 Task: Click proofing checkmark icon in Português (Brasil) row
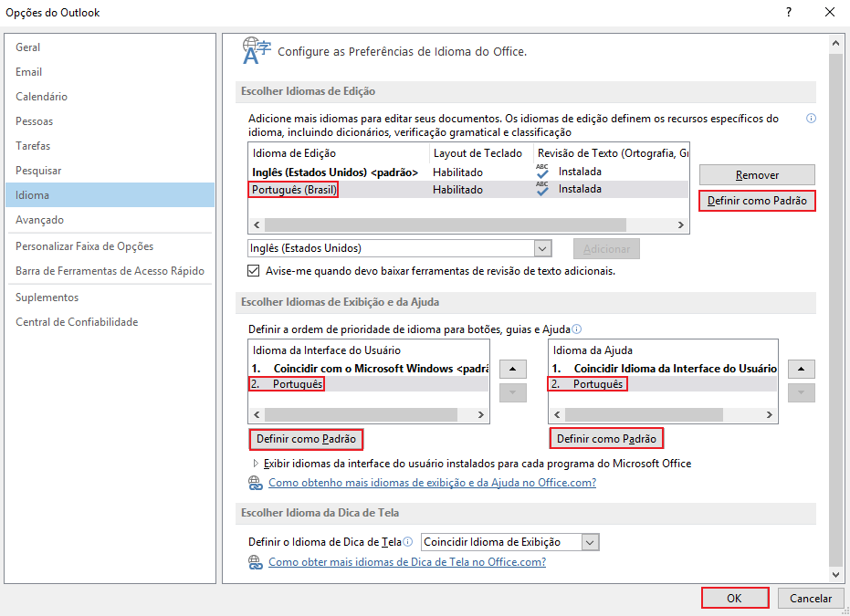(x=542, y=189)
